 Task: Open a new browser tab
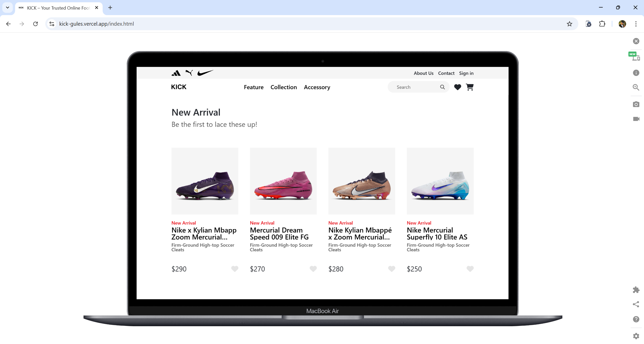pyautogui.click(x=110, y=8)
